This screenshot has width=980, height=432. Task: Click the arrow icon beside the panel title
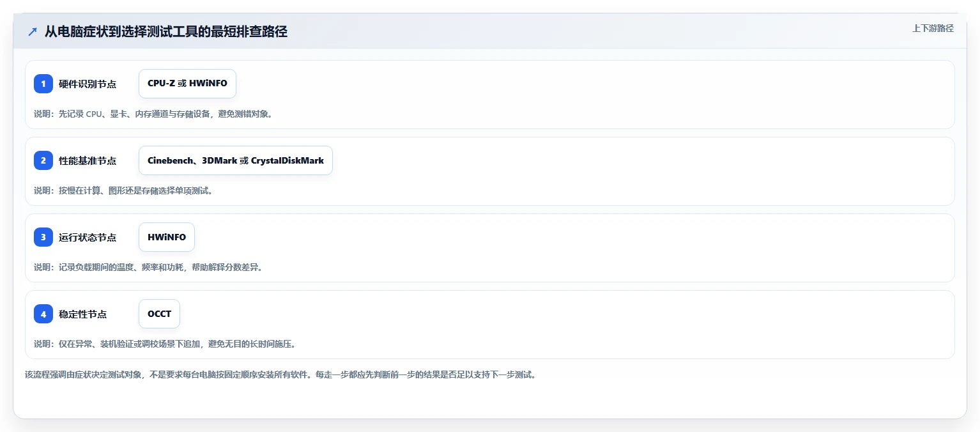pyautogui.click(x=33, y=32)
